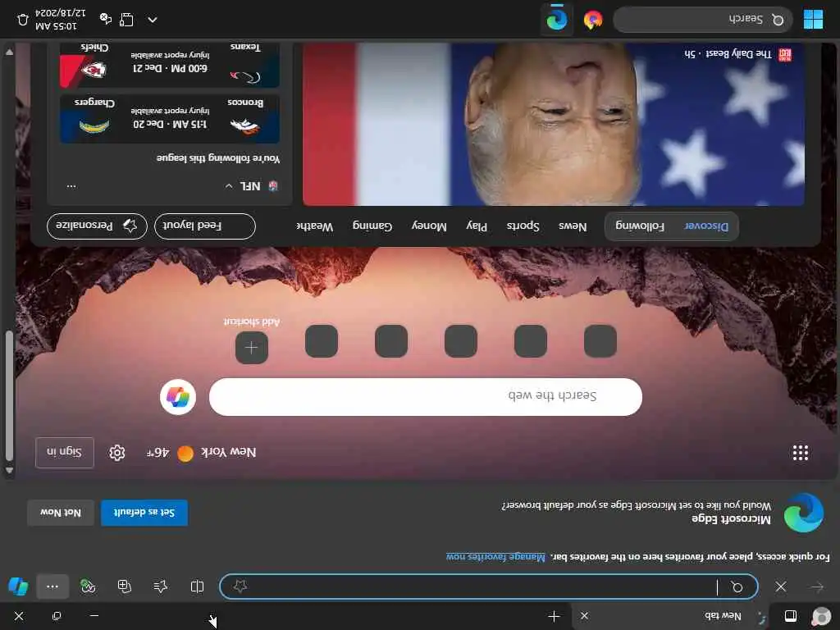Open the notification bell in system tray
840x630 pixels.
[22, 20]
